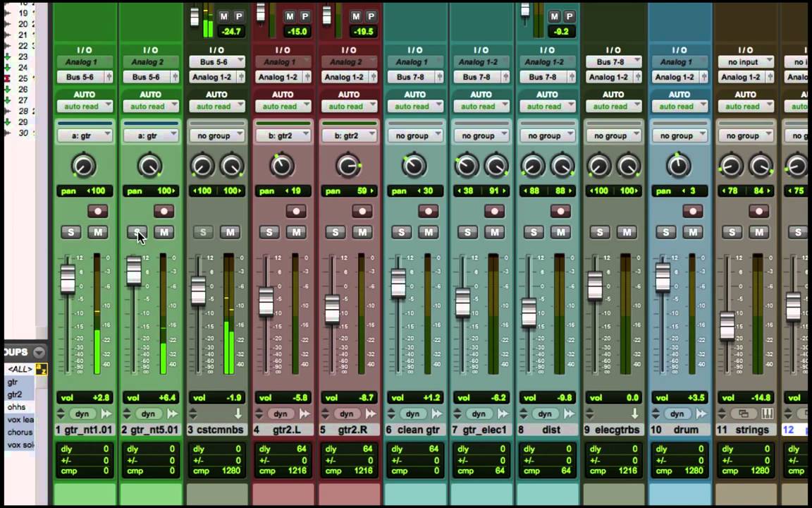Image resolution: width=812 pixels, height=508 pixels.
Task: Click the track type icon on strings
Action: pos(744,413)
